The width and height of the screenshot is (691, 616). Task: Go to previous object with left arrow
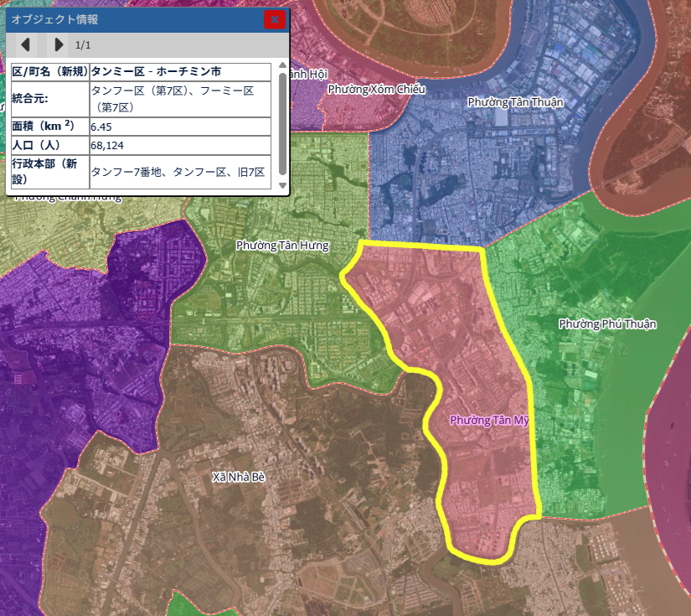click(x=26, y=44)
